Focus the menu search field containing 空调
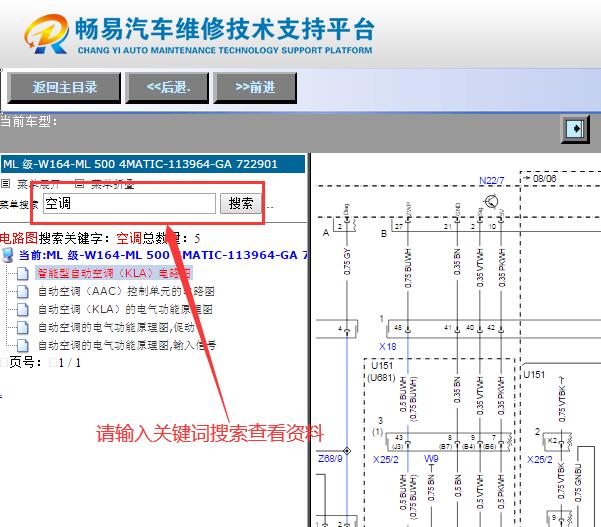This screenshot has width=601, height=527. (129, 203)
